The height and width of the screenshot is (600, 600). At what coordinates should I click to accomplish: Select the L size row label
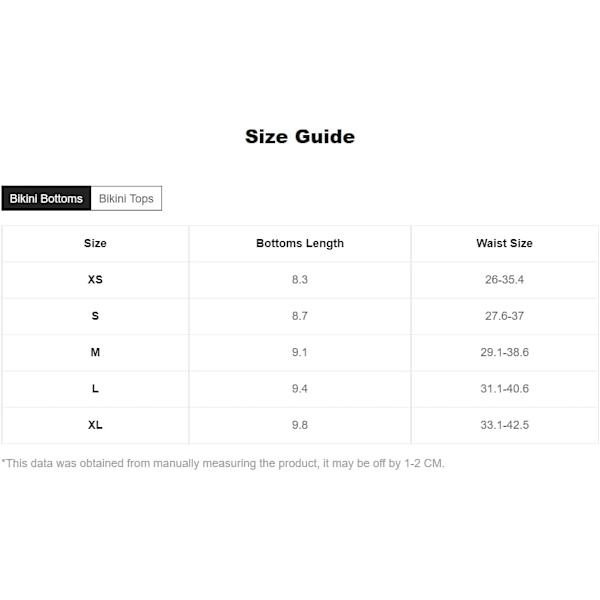pyautogui.click(x=95, y=389)
